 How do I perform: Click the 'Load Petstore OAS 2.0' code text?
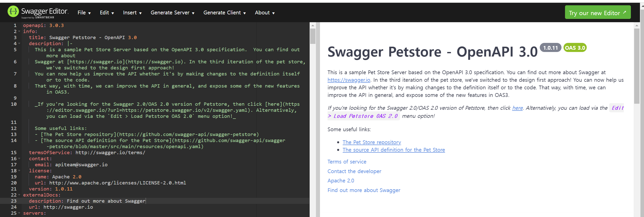[365, 116]
